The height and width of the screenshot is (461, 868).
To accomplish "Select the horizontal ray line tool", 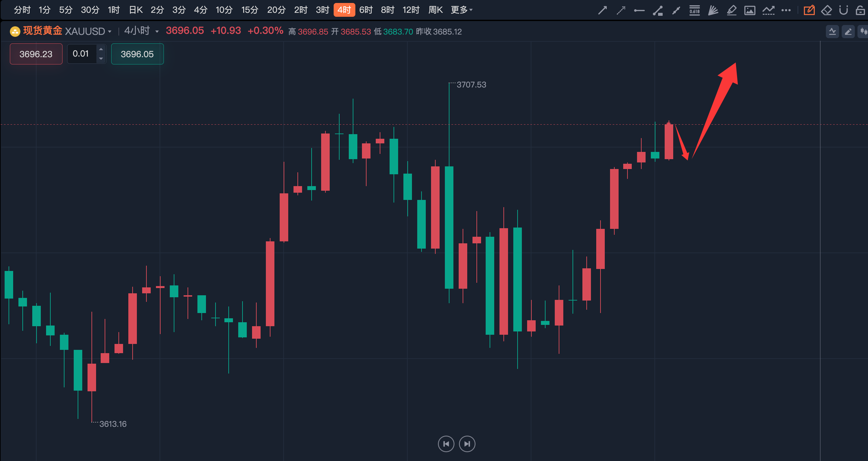I will coord(639,11).
